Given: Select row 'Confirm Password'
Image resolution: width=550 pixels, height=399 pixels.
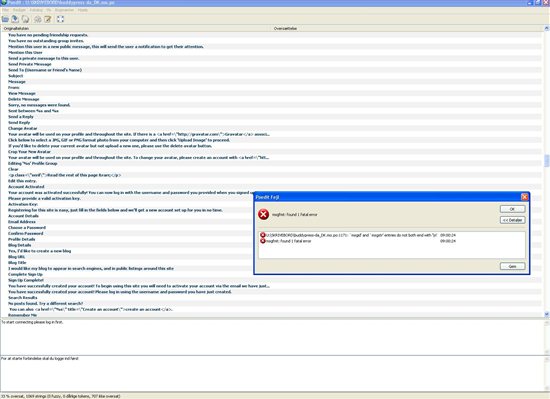Looking at the screenshot, I should 128,234.
